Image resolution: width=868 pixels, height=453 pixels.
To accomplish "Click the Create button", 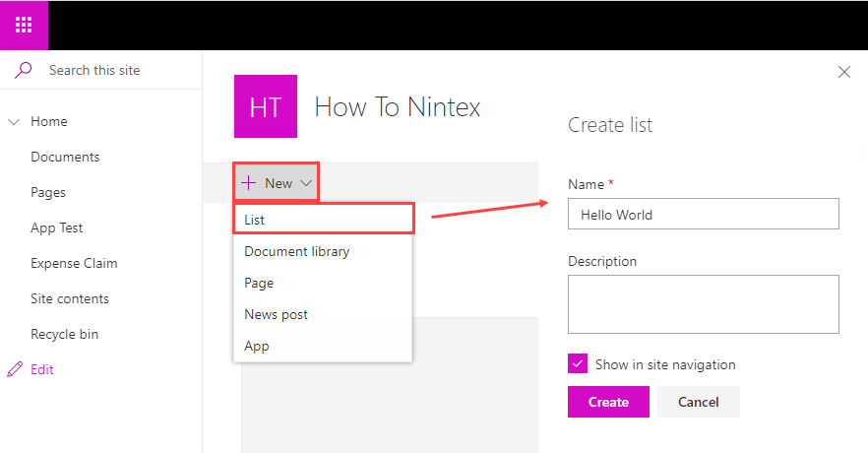I will pyautogui.click(x=608, y=402).
